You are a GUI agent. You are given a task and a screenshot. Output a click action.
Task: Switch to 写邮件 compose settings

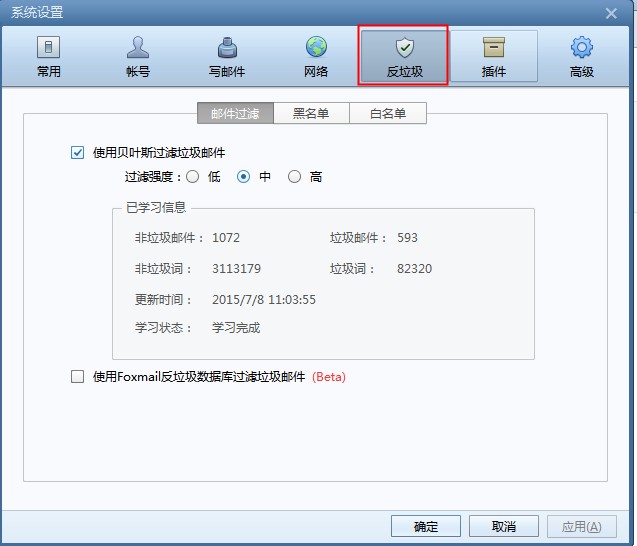coord(227,57)
